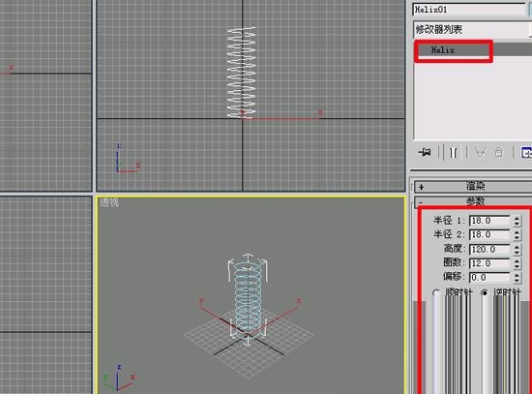The image size is (532, 394).
Task: Click remove modifier trash icon
Action: pyautogui.click(x=499, y=153)
